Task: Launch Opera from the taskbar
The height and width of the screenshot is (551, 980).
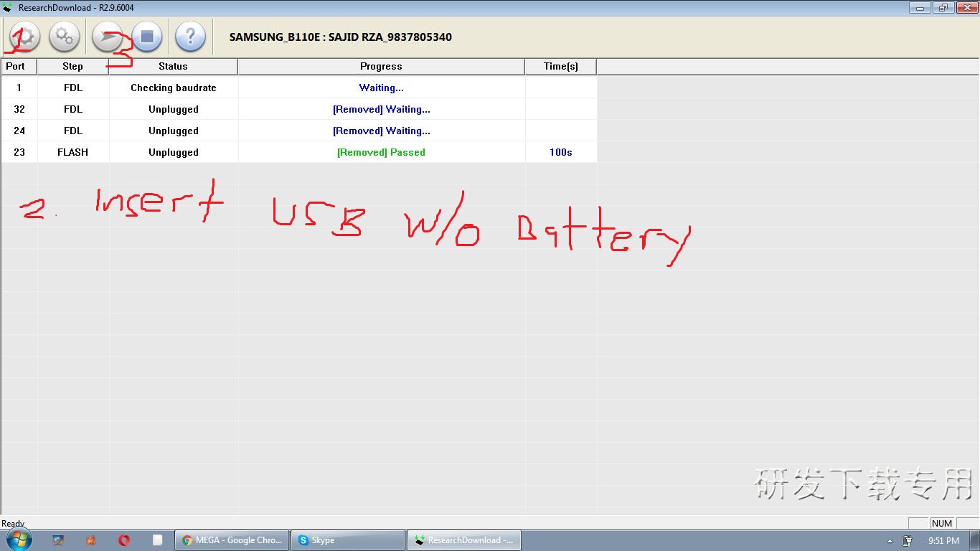Action: click(124, 540)
